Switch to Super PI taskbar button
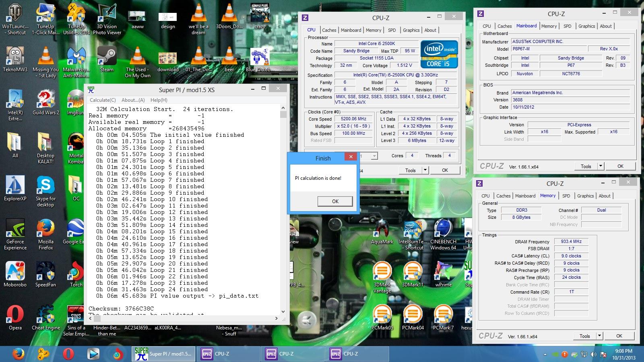Viewport: 644px width, 362px height. click(x=164, y=354)
